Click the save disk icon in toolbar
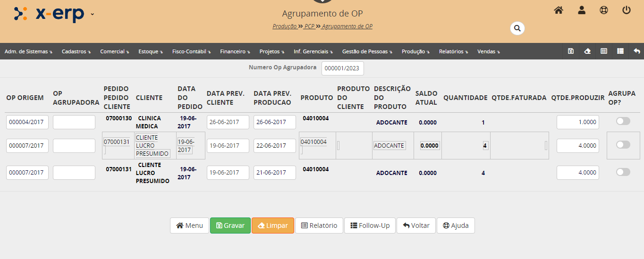 click(x=571, y=51)
